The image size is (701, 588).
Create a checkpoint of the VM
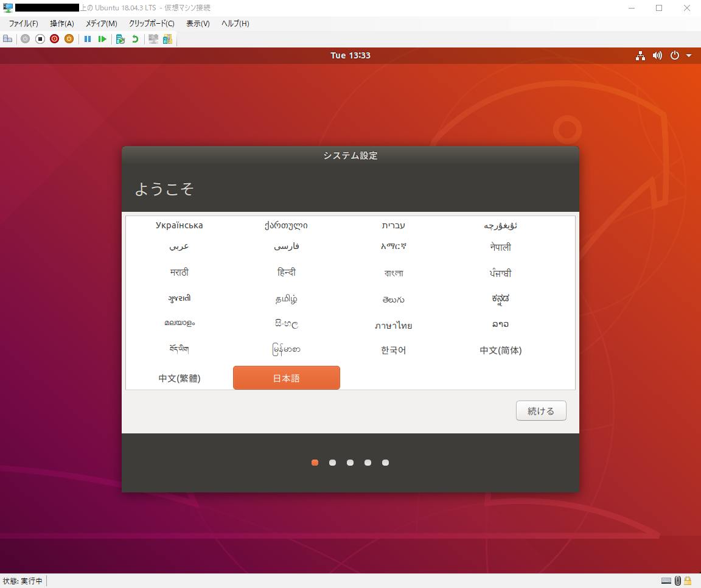tap(120, 39)
